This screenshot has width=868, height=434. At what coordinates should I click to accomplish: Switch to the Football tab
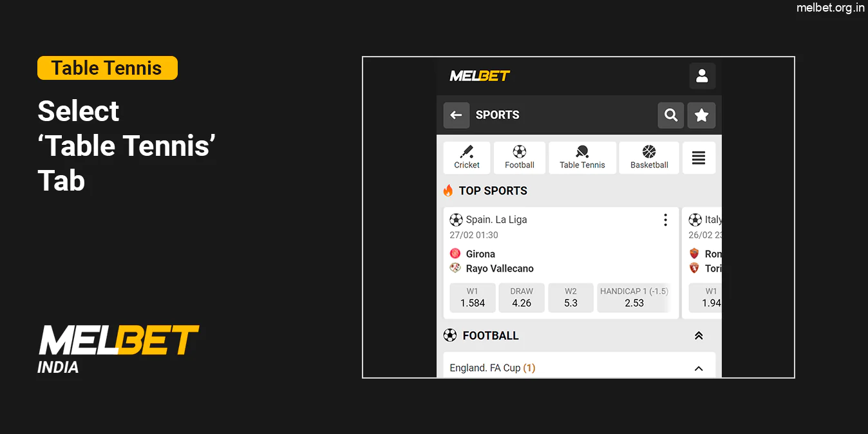tap(519, 157)
